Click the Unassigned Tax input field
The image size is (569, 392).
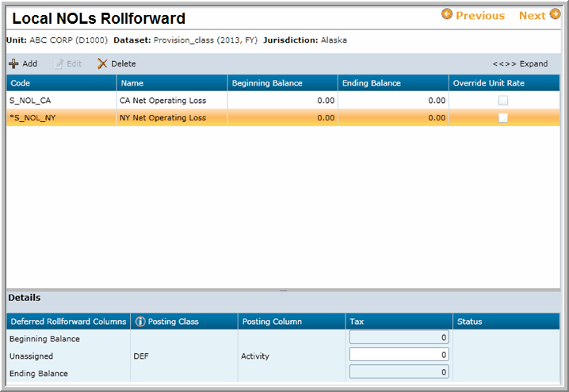pos(399,355)
